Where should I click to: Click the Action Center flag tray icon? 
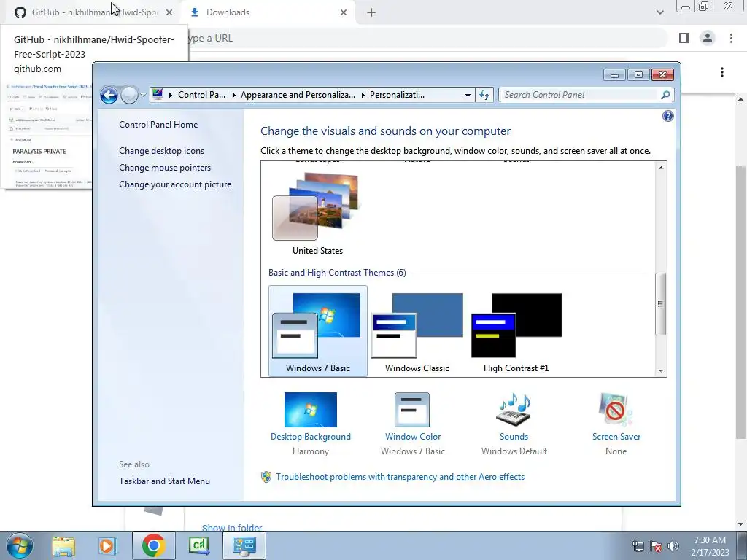(x=656, y=546)
